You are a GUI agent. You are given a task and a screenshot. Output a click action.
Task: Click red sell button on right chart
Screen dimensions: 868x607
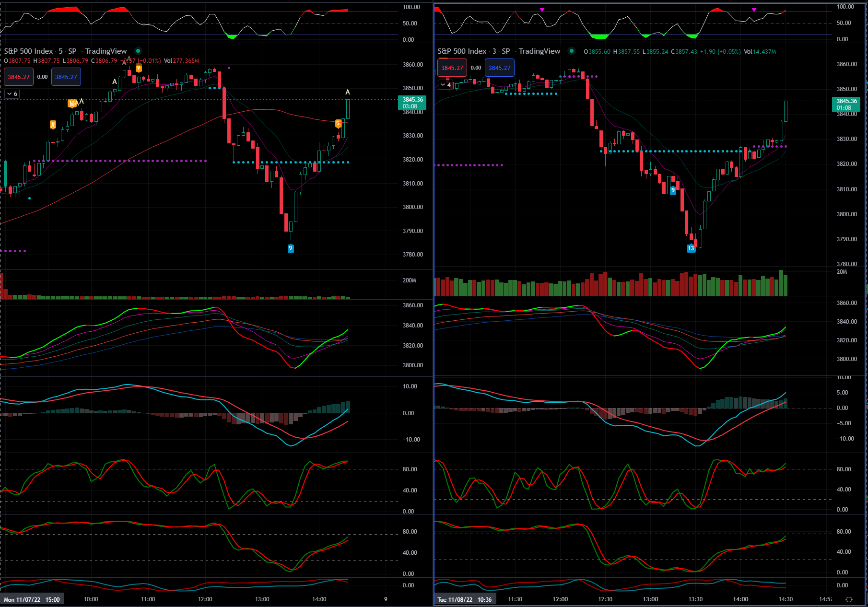452,68
